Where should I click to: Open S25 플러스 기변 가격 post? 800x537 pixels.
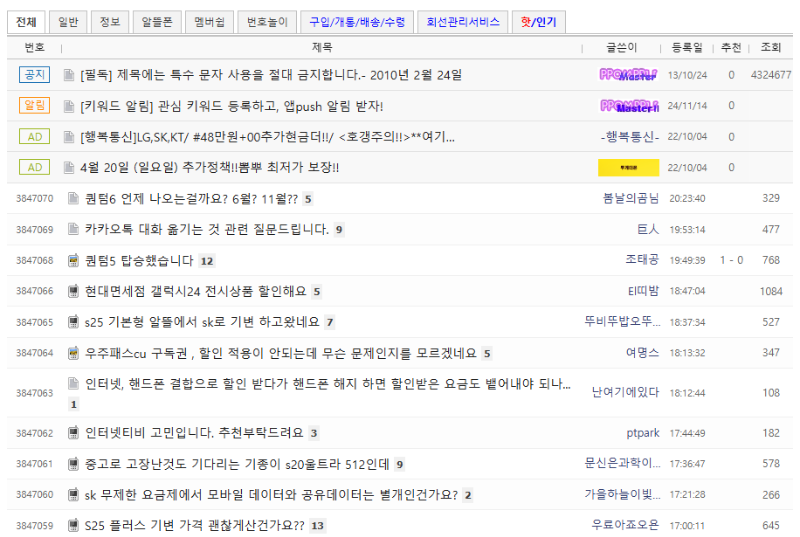point(195,525)
